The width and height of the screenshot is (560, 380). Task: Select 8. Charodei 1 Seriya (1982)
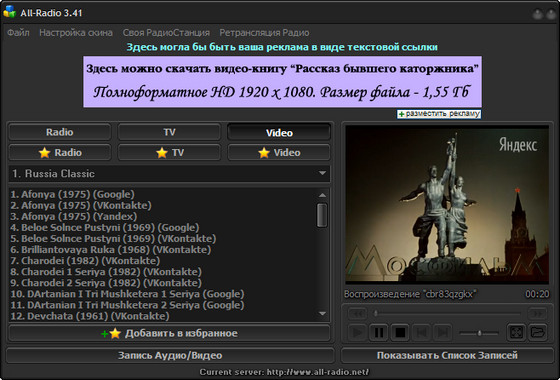[x=106, y=272]
